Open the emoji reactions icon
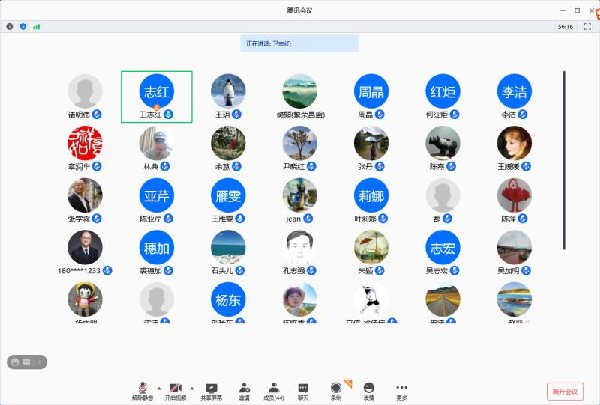This screenshot has width=600, height=405. click(368, 388)
